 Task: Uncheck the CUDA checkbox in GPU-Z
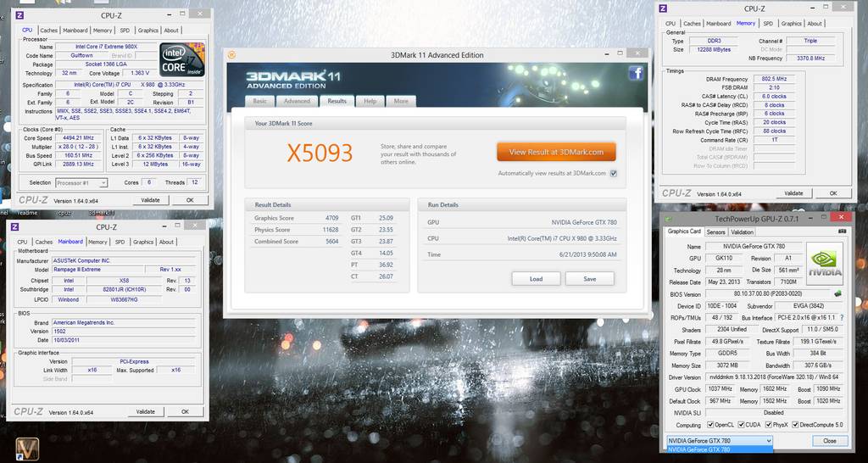[x=741, y=425]
